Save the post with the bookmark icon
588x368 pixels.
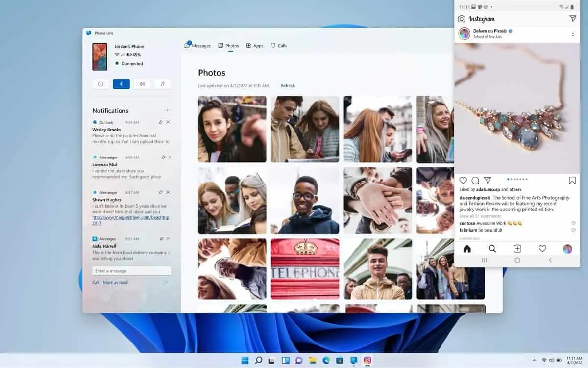point(572,180)
